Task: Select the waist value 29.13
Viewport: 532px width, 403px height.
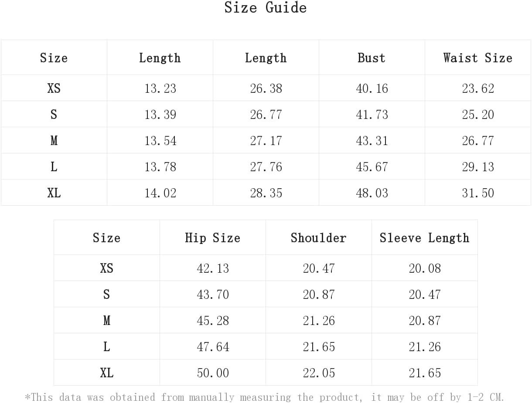Action: pos(478,167)
